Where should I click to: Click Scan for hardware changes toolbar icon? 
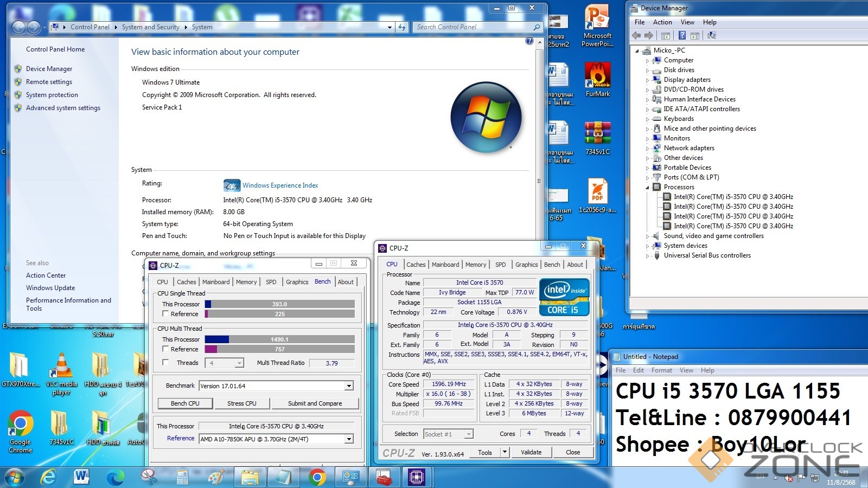pos(711,35)
